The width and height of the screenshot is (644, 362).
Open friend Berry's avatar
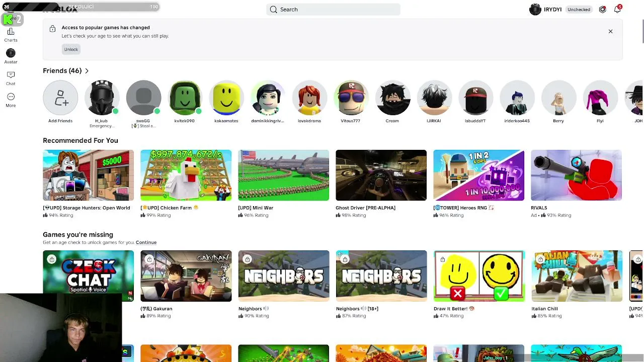tap(558, 98)
